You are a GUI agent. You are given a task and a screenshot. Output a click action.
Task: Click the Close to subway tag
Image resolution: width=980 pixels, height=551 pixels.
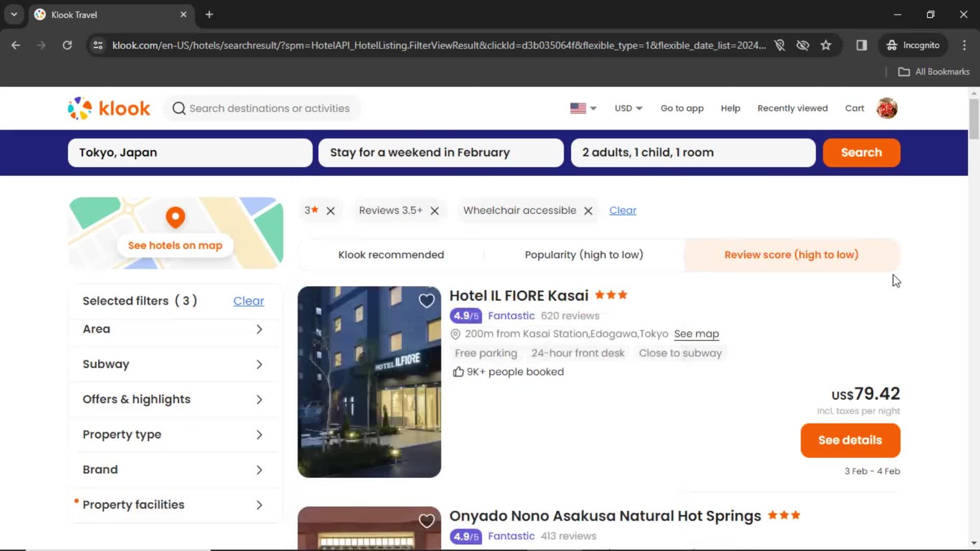point(680,353)
